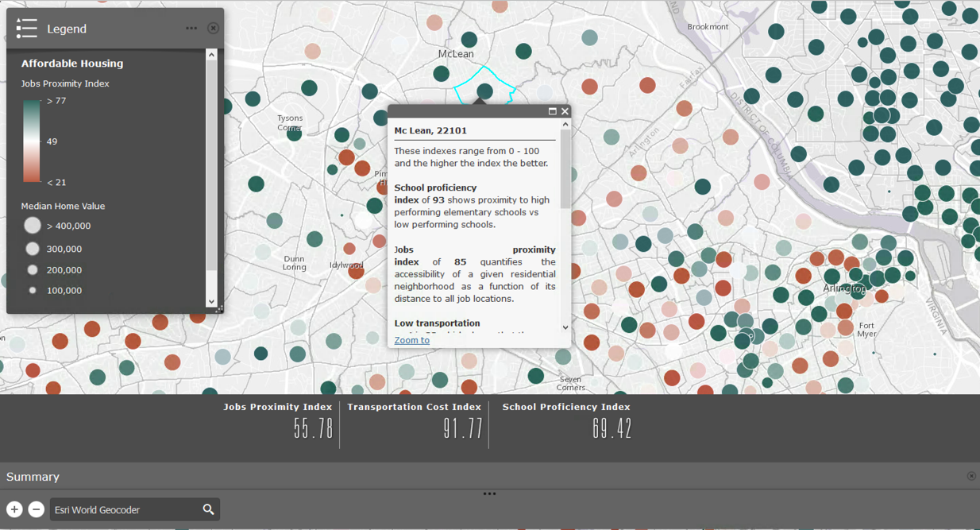The height and width of the screenshot is (530, 980).
Task: Click the zoom in plus button
Action: point(14,509)
